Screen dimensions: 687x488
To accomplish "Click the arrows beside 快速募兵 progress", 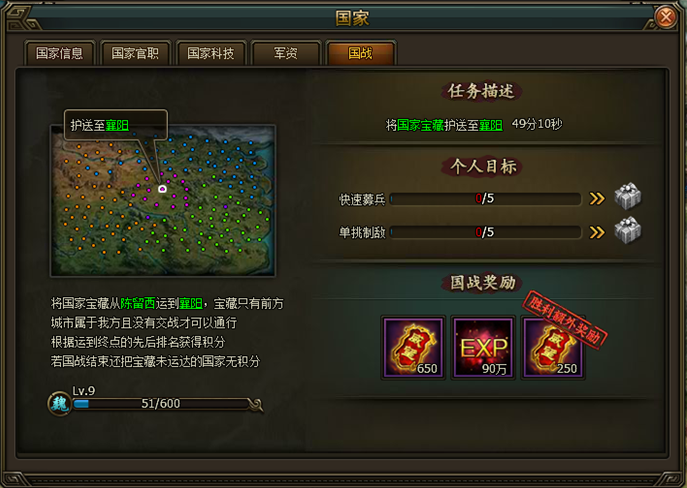I will 597,199.
